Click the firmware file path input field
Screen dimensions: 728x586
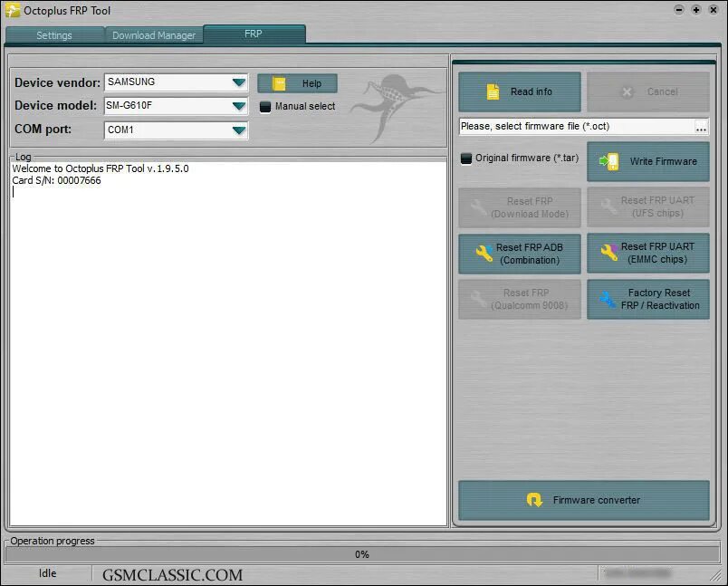tap(576, 126)
